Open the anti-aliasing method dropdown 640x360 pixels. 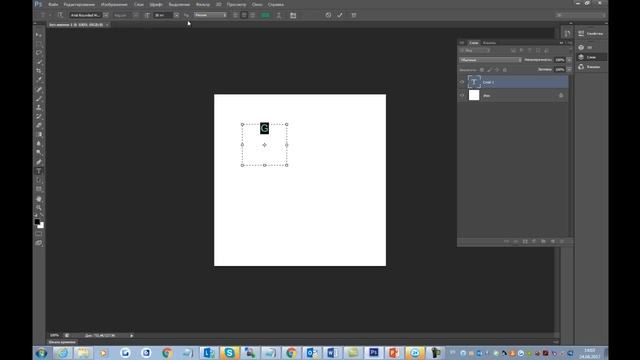pos(211,15)
